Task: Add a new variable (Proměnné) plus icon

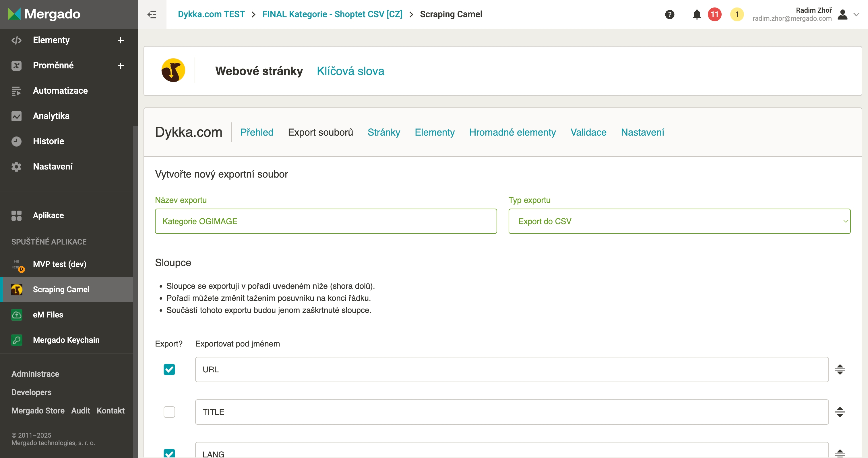Action: (x=121, y=66)
